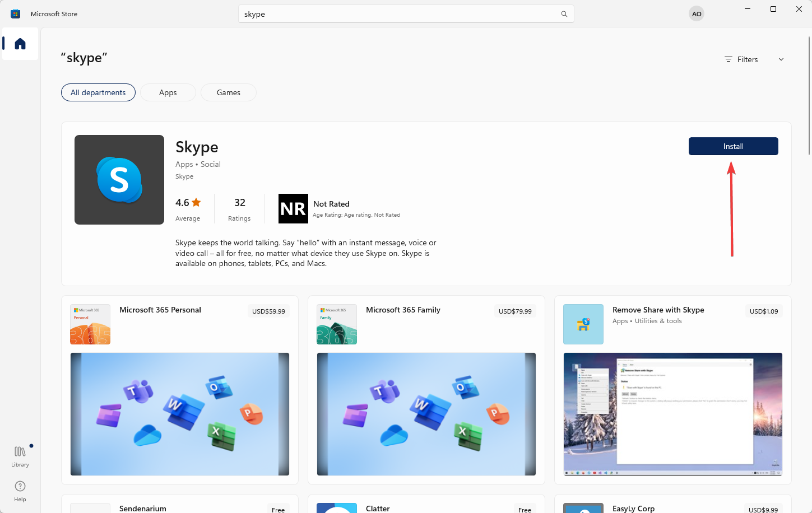Click the 4.6 average rating
This screenshot has width=812, height=513.
tap(188, 209)
